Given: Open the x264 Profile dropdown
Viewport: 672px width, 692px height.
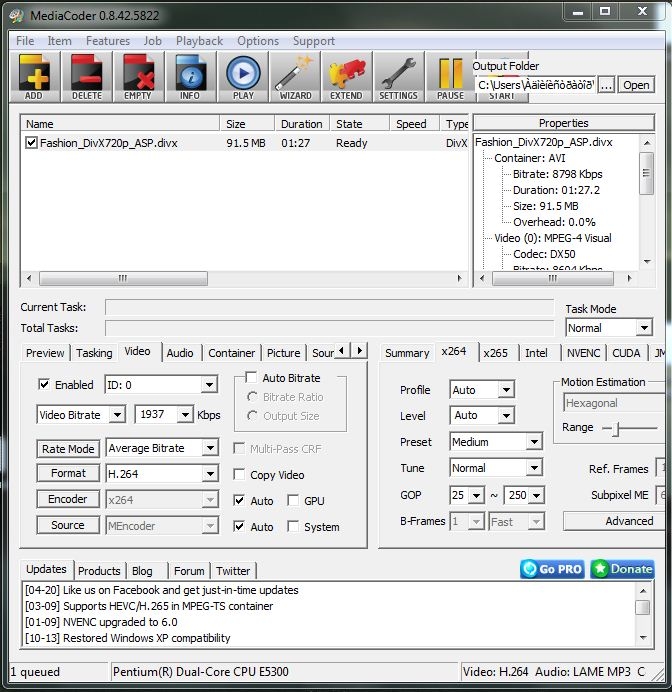Looking at the screenshot, I should click(x=482, y=390).
